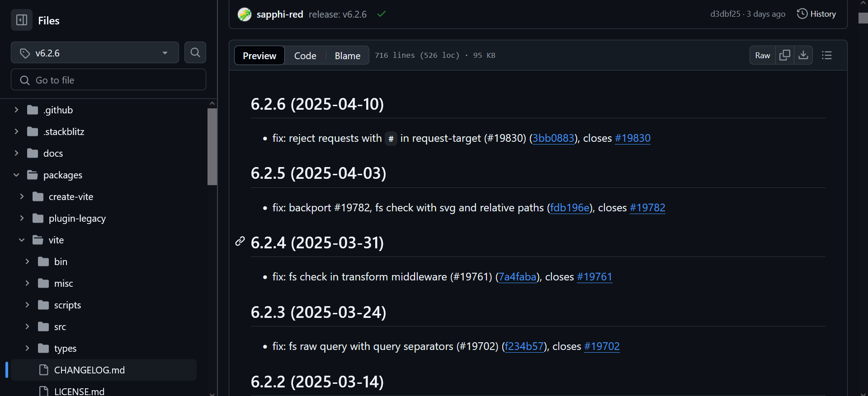This screenshot has width=868, height=396.
Task: Download raw file icon
Action: [803, 55]
